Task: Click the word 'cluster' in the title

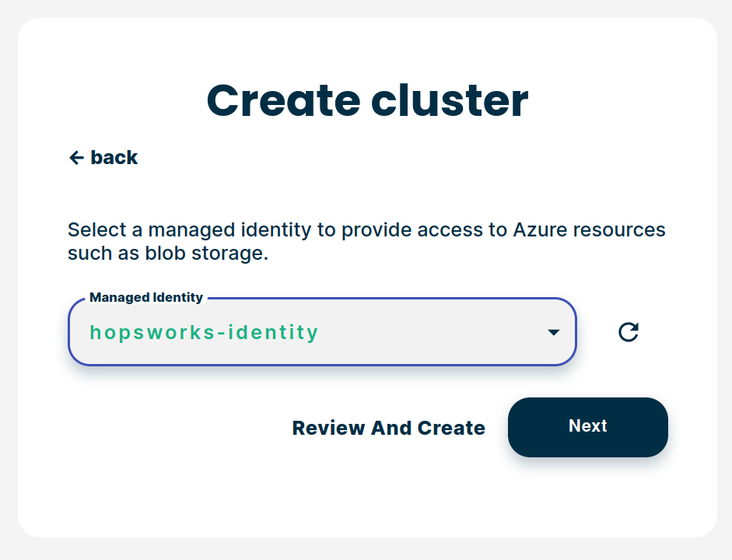Action: point(449,100)
